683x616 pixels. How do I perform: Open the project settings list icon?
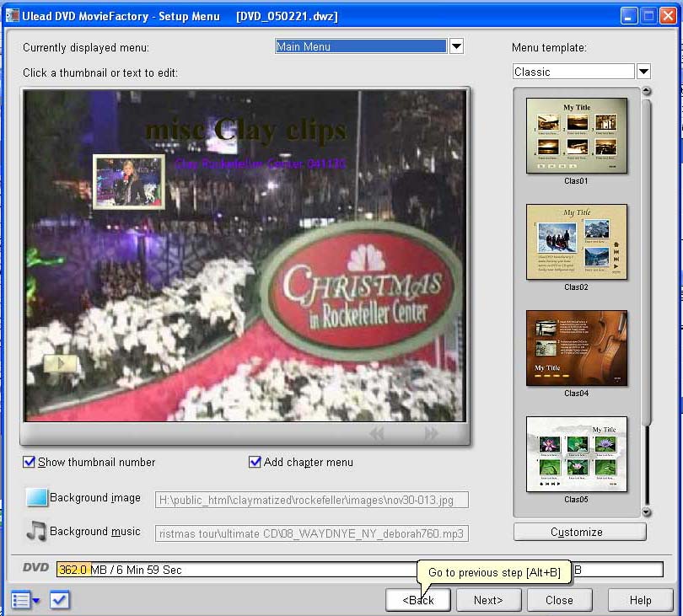click(25, 600)
